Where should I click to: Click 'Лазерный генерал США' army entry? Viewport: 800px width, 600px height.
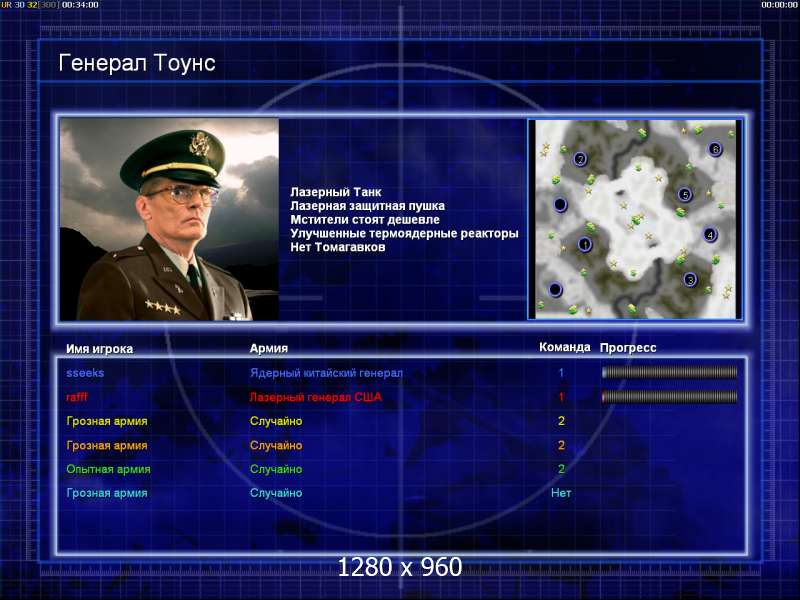point(315,397)
